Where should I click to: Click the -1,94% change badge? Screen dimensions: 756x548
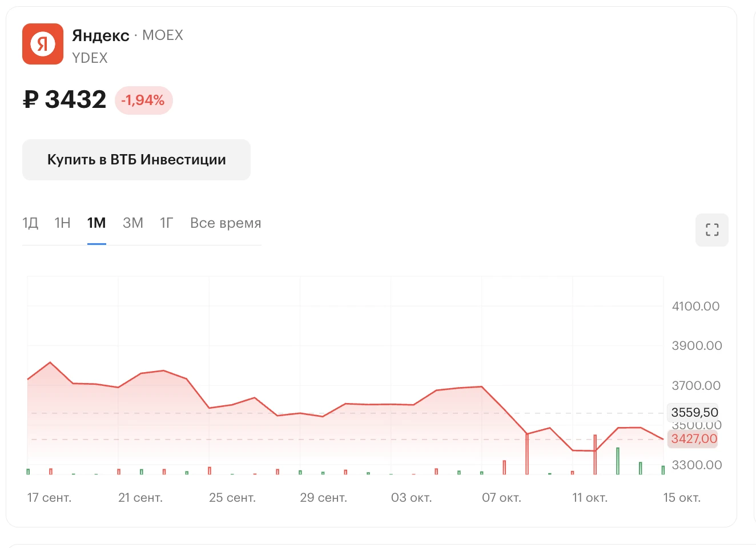pyautogui.click(x=143, y=100)
